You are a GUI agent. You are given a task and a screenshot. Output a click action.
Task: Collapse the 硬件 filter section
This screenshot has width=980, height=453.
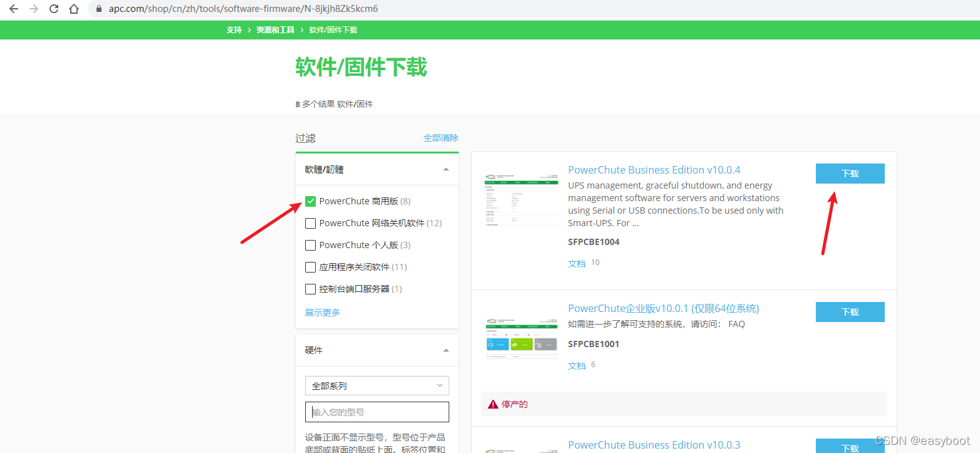(446, 350)
